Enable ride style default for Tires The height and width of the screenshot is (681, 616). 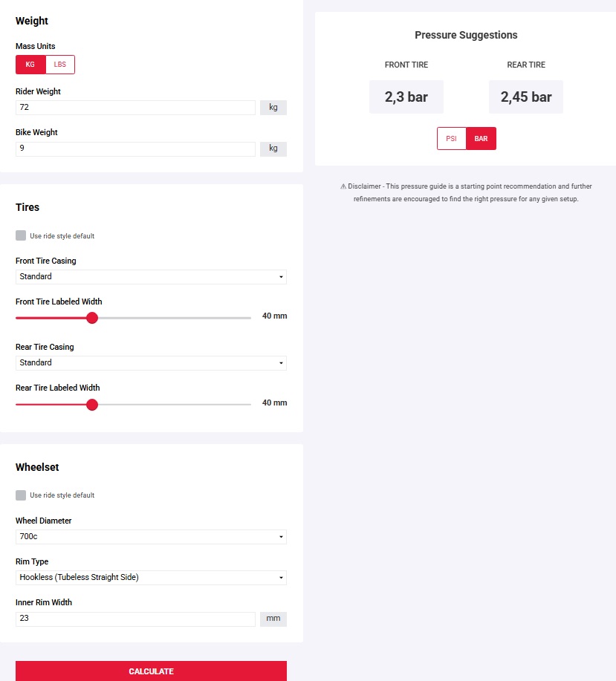click(21, 235)
